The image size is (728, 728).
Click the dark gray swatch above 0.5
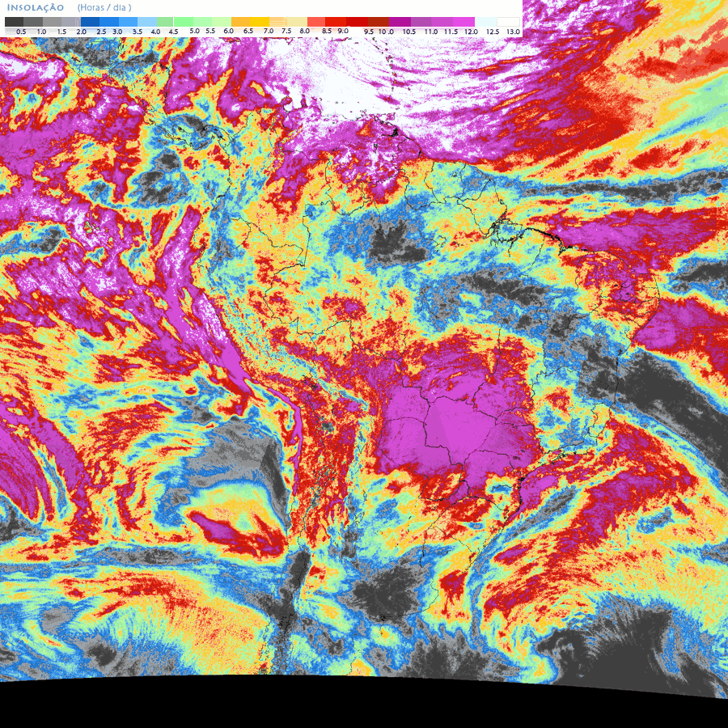pyautogui.click(x=14, y=22)
